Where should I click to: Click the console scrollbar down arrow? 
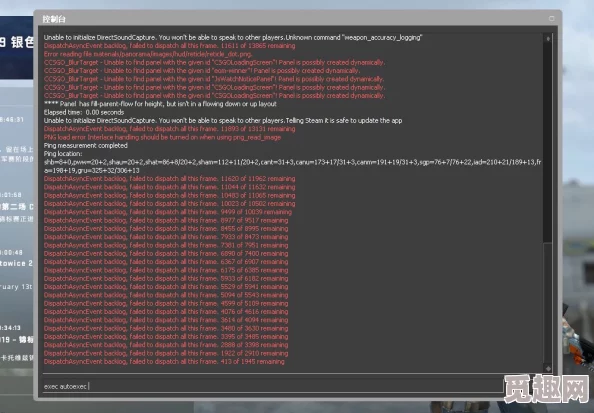coord(548,368)
